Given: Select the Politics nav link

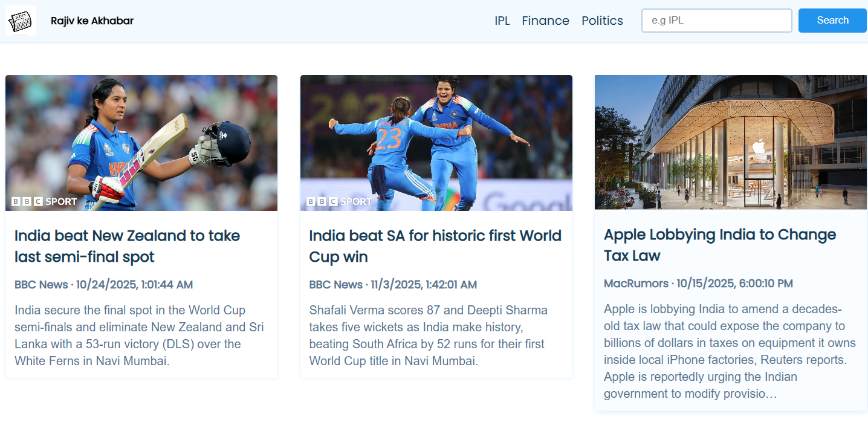Looking at the screenshot, I should coord(602,21).
